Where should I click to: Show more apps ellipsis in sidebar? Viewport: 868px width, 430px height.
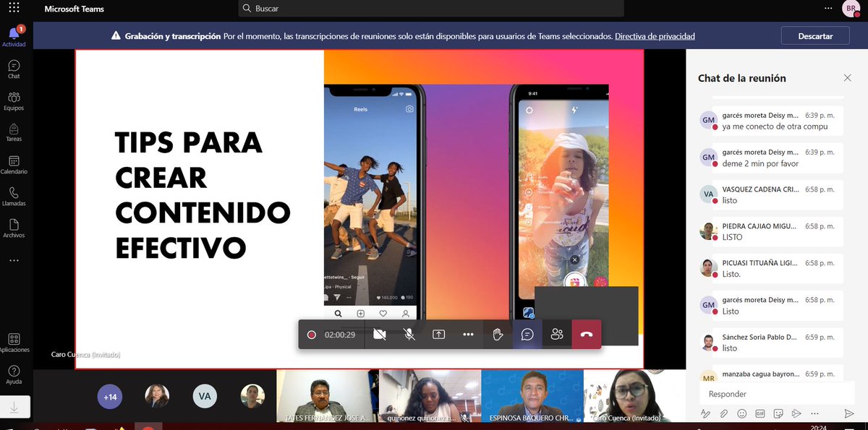click(14, 260)
